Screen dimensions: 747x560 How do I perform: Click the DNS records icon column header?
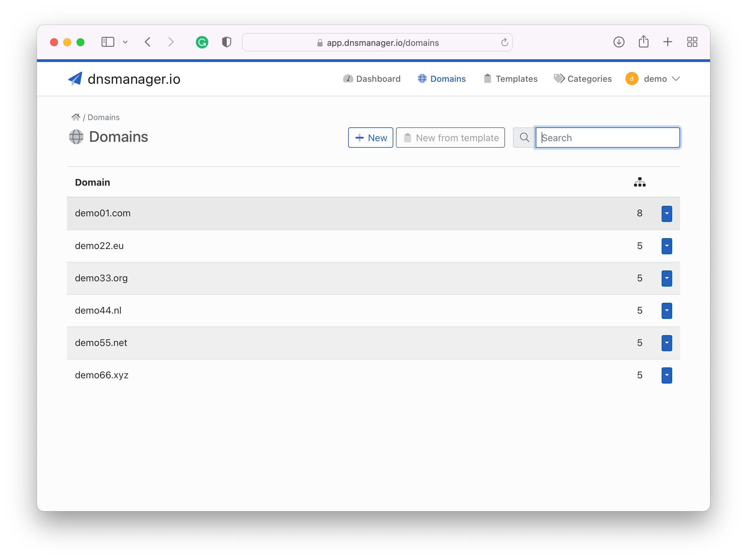click(x=640, y=182)
